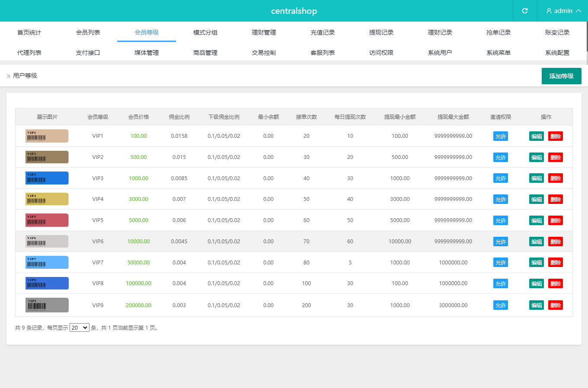Toggle invite permission for VIP1
Image resolution: width=588 pixels, height=388 pixels.
coord(501,136)
